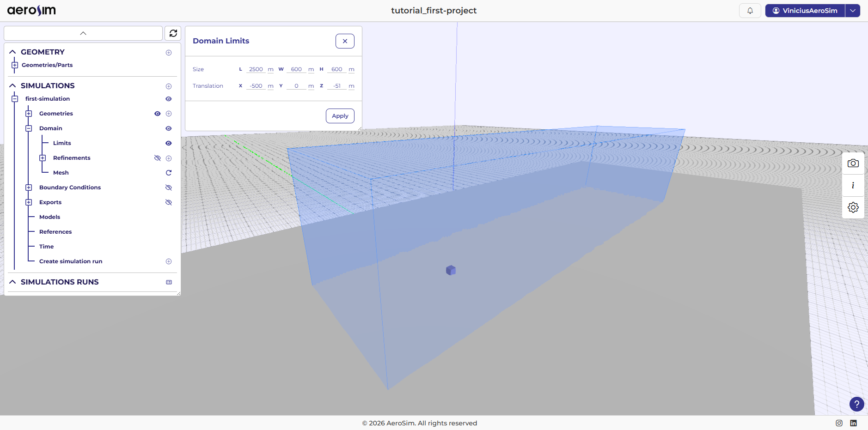
Task: Collapse the SIMULATIONS section
Action: [12, 85]
